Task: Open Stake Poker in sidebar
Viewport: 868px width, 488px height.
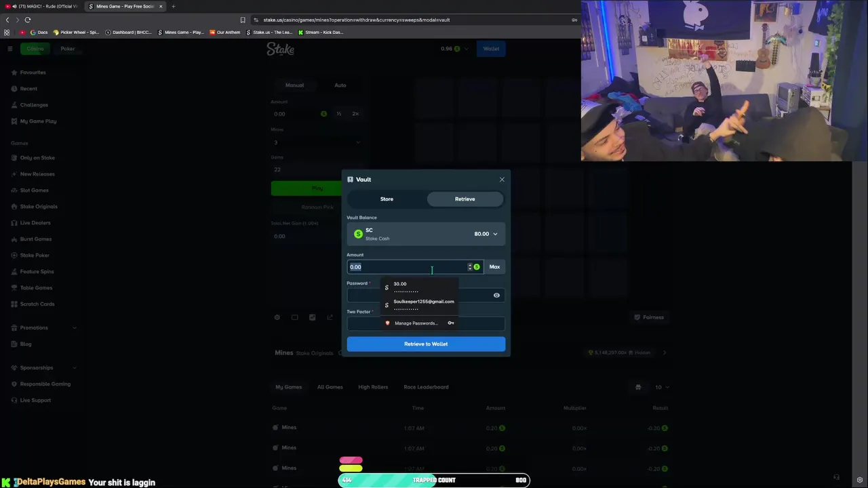Action: [35, 256]
